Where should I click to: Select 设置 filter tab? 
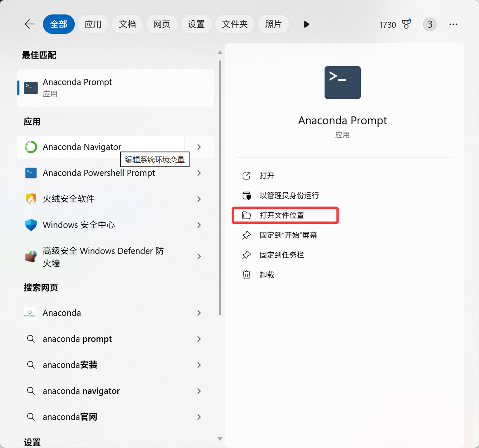pyautogui.click(x=196, y=24)
